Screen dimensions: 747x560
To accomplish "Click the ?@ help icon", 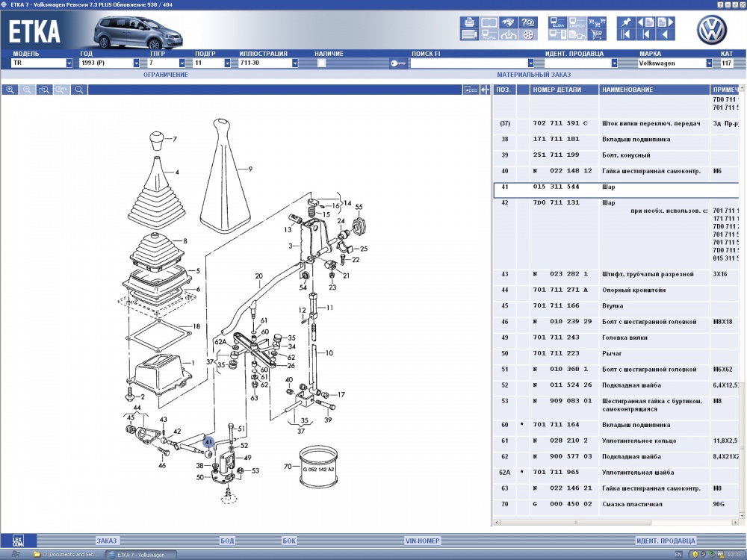I will point(528,22).
